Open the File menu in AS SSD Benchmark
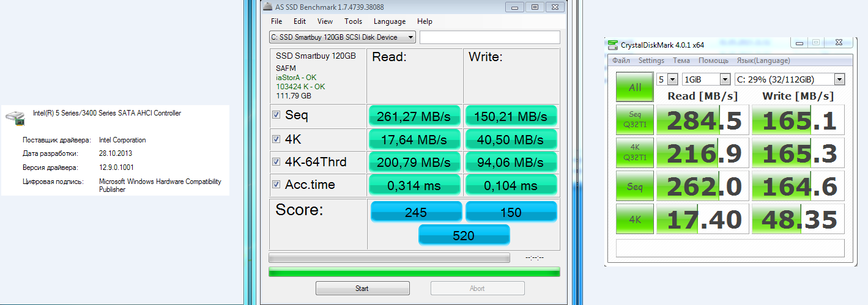Image resolution: width=868 pixels, height=305 pixels. tap(276, 21)
